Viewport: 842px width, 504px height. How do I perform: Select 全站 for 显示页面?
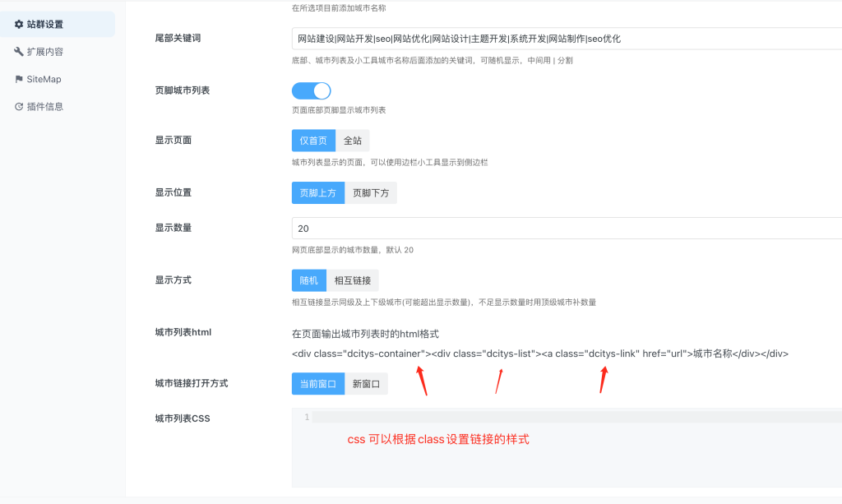352,141
